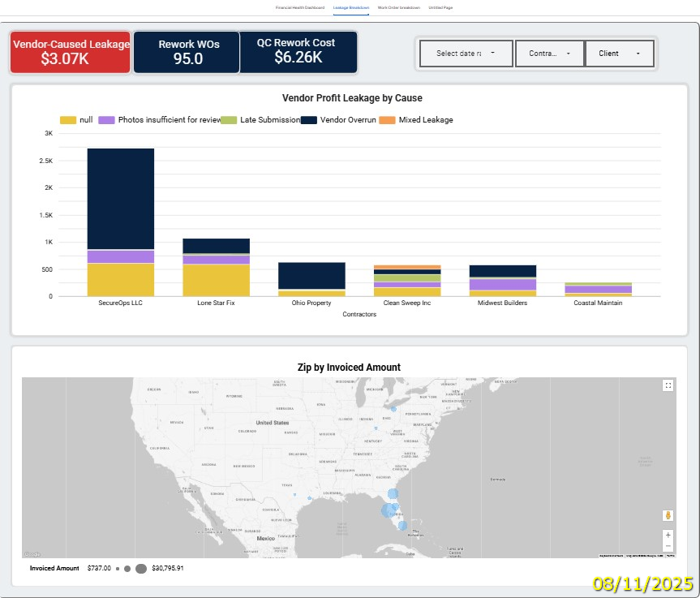Open the Client filter dropdown
The image size is (700, 598).
tap(618, 54)
